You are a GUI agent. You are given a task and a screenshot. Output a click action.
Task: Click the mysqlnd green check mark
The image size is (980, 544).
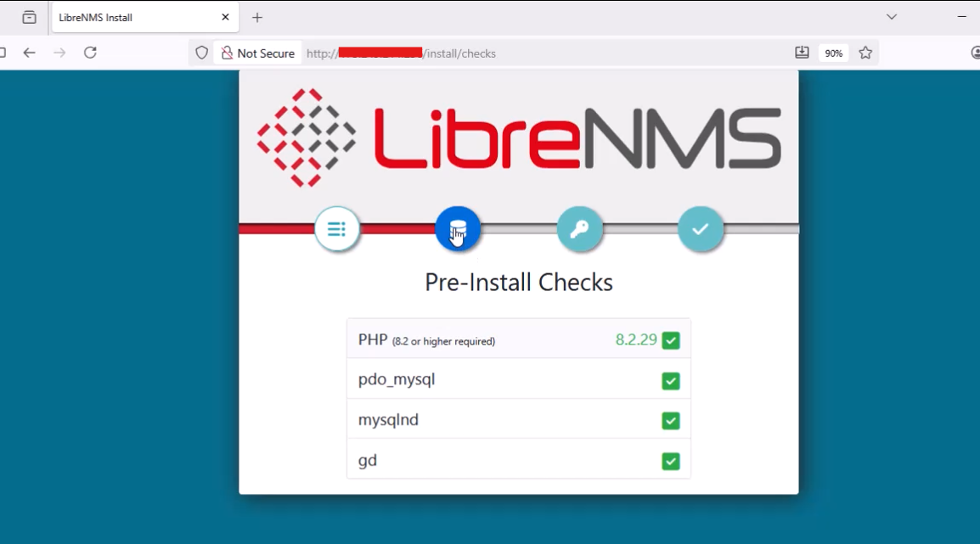click(671, 421)
